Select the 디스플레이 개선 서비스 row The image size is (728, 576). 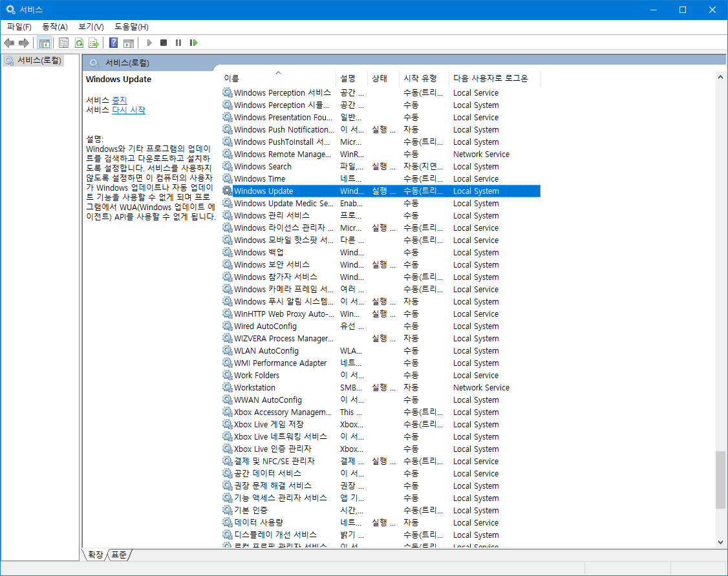tap(381, 535)
